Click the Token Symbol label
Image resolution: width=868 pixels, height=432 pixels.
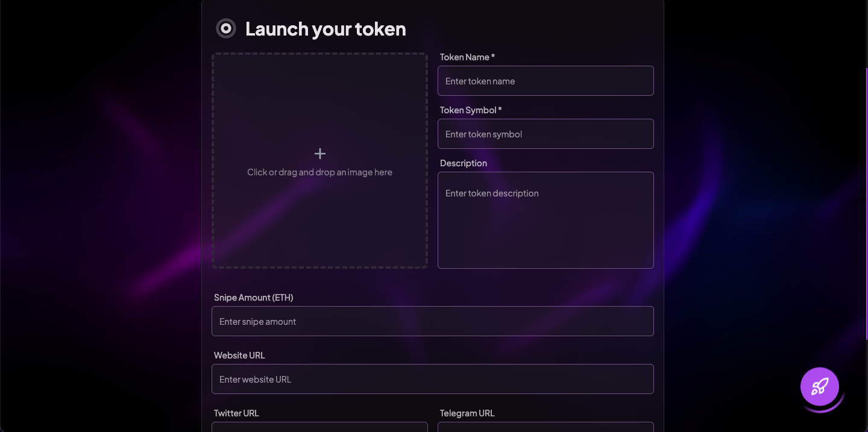[471, 110]
